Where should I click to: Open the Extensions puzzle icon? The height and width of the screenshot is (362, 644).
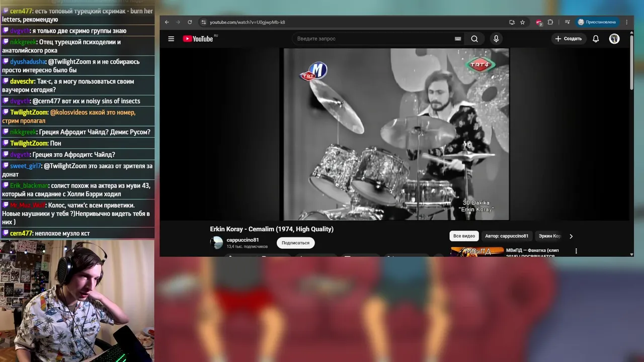550,22
